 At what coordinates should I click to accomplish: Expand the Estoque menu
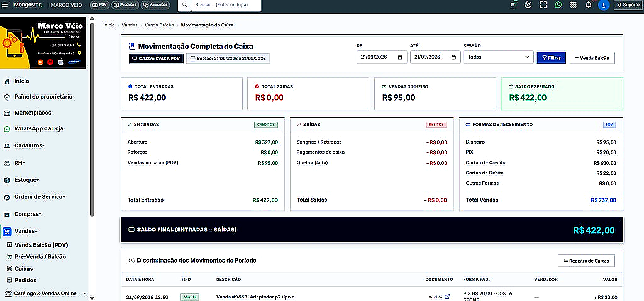tap(27, 180)
